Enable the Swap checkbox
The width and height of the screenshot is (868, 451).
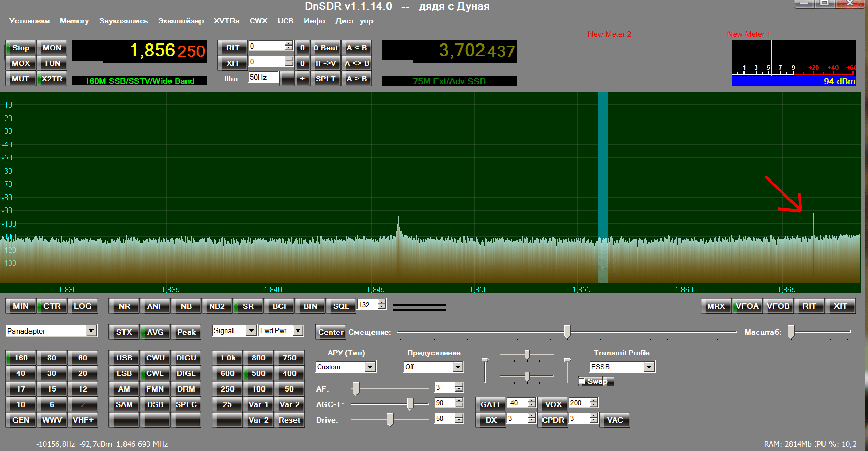pos(582,381)
